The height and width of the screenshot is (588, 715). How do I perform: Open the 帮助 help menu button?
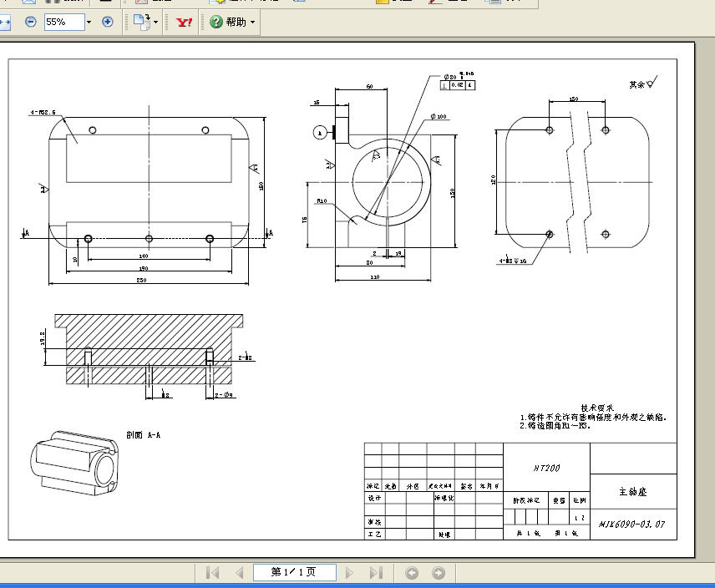232,22
